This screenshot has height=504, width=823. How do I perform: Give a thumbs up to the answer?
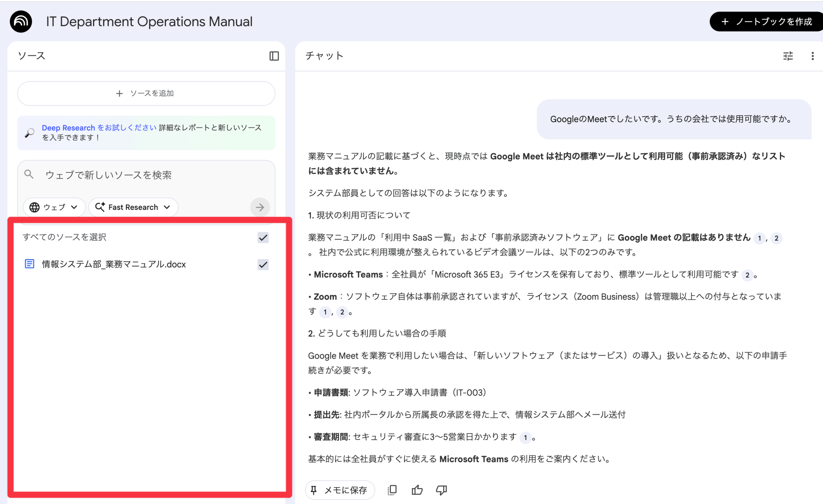pos(417,490)
